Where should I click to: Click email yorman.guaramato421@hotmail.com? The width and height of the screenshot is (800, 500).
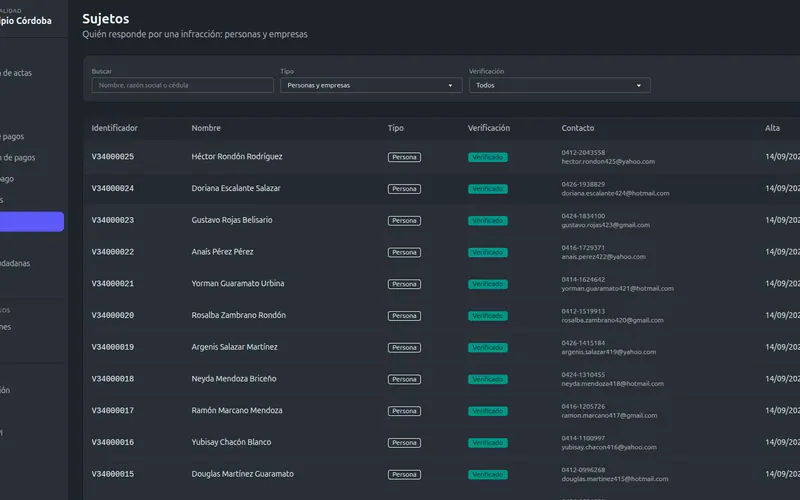[617, 288]
